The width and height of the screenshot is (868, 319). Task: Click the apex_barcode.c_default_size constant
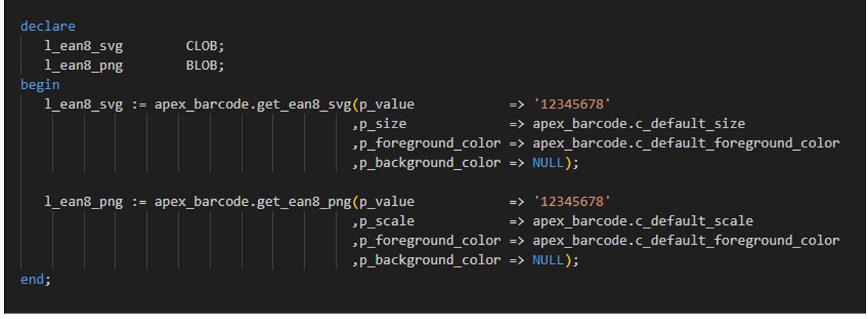[x=639, y=124]
